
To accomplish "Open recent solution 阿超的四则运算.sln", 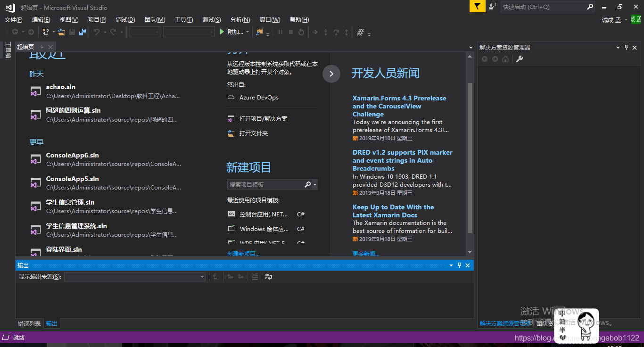I will [x=73, y=110].
